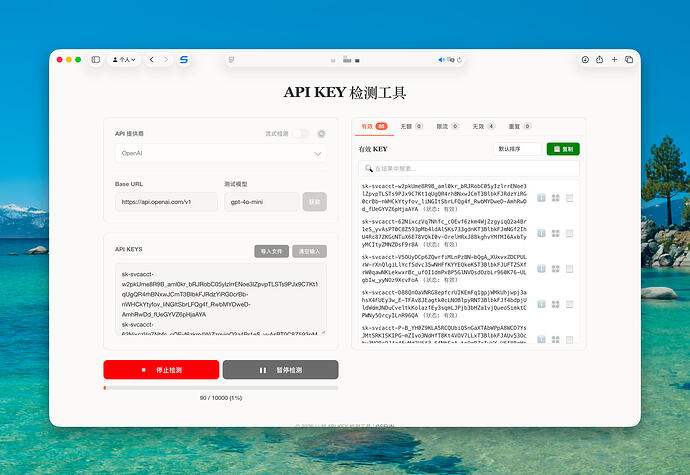The image size is (690, 475).
Task: Click the info icon for key sk-svcacct-w2pkUme8R9B
Action: click(x=542, y=198)
